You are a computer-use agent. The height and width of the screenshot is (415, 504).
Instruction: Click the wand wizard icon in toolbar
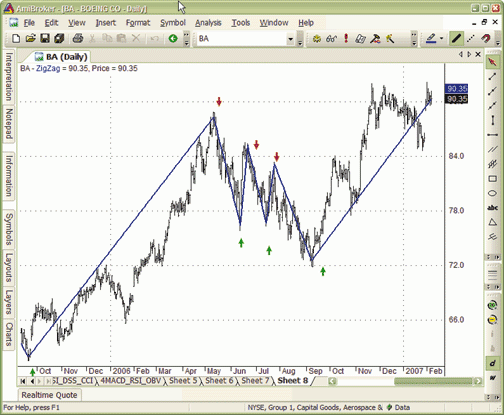[390, 39]
